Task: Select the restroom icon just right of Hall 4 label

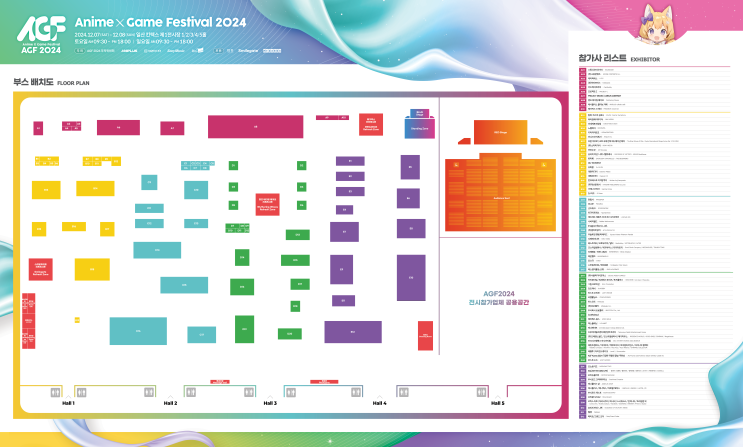Action: [x=403, y=392]
